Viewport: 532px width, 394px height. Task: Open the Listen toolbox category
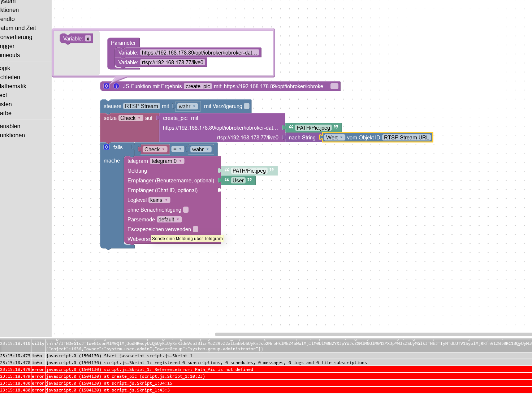[x=6, y=104]
